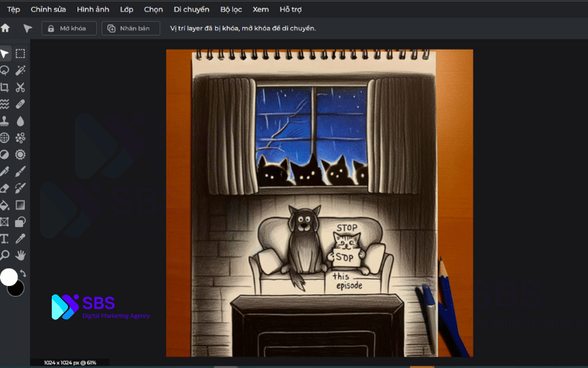588x368 pixels.
Task: Open the white foreground color swatch
Action: pyautogui.click(x=9, y=277)
